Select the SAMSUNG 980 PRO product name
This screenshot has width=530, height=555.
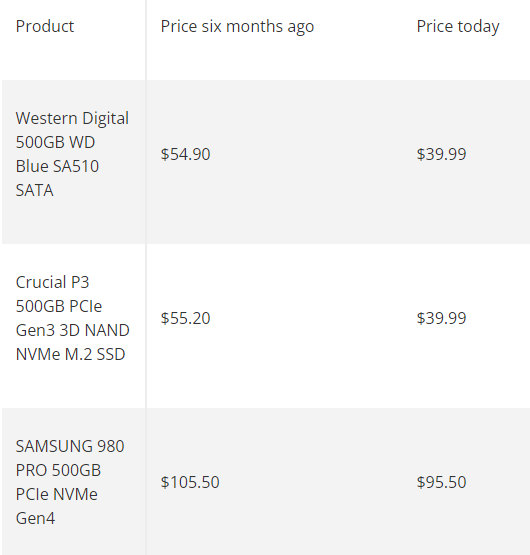click(70, 482)
